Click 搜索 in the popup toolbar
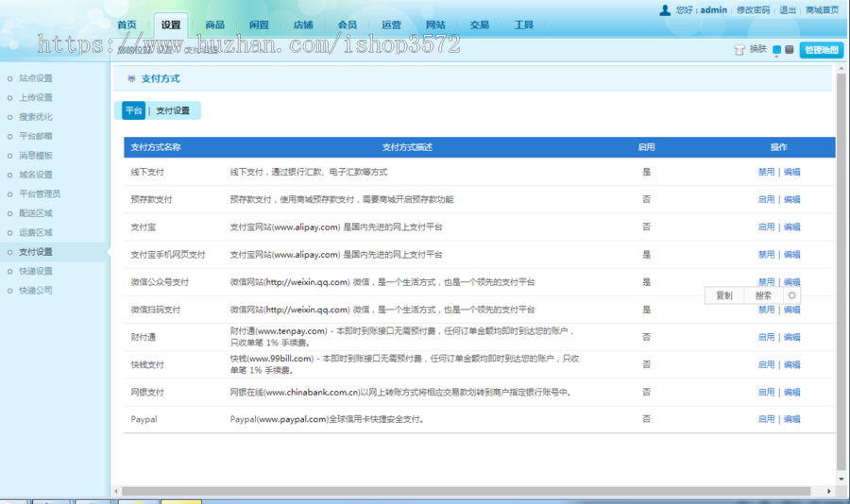The width and height of the screenshot is (850, 504). tap(763, 296)
